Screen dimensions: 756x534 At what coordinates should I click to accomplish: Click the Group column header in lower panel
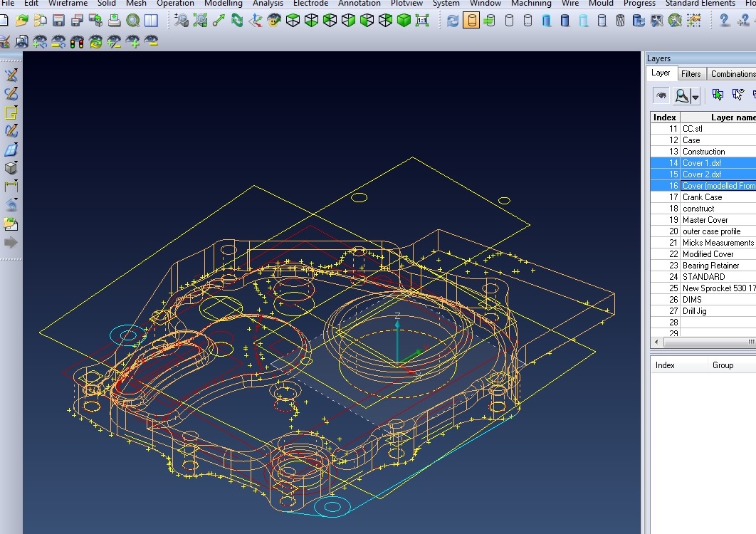pyautogui.click(x=723, y=365)
